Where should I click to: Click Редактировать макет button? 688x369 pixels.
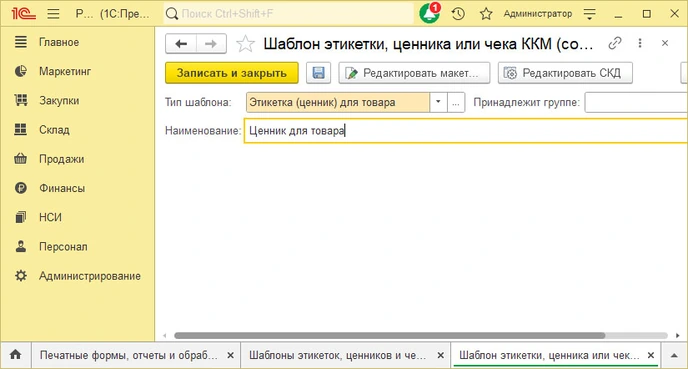click(x=414, y=73)
